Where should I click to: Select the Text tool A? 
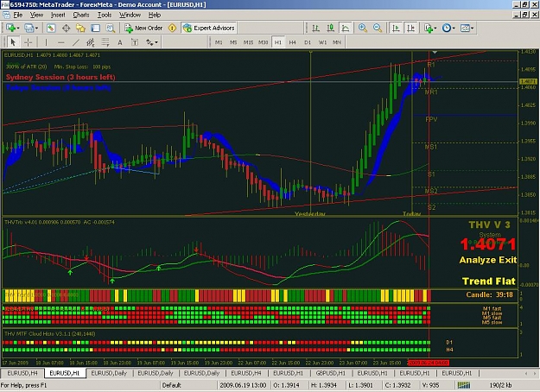120,42
